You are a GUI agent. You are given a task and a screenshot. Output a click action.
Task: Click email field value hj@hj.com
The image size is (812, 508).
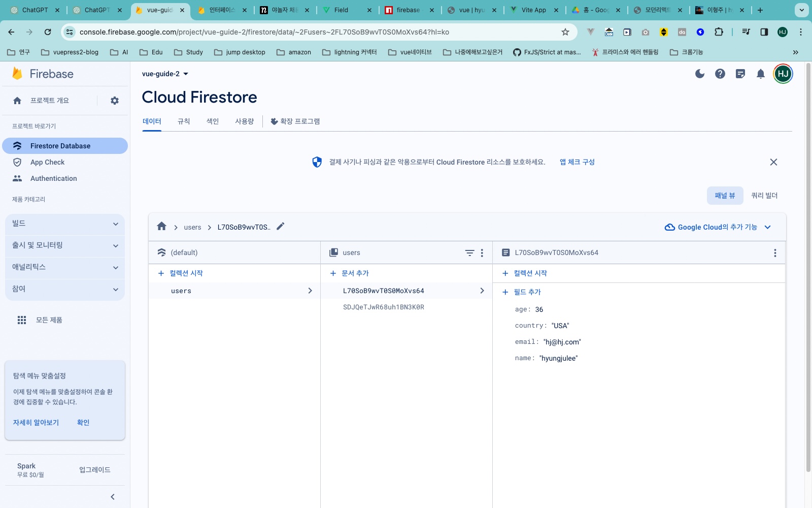(562, 342)
